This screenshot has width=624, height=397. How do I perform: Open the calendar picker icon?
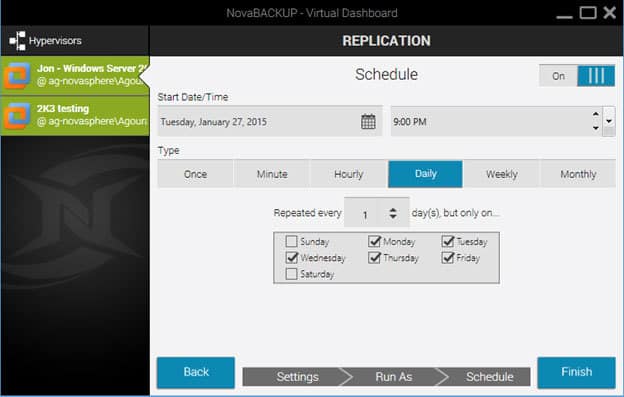(x=368, y=121)
